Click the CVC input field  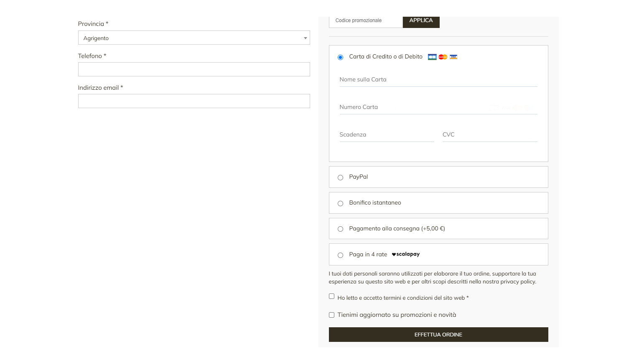[489, 135]
